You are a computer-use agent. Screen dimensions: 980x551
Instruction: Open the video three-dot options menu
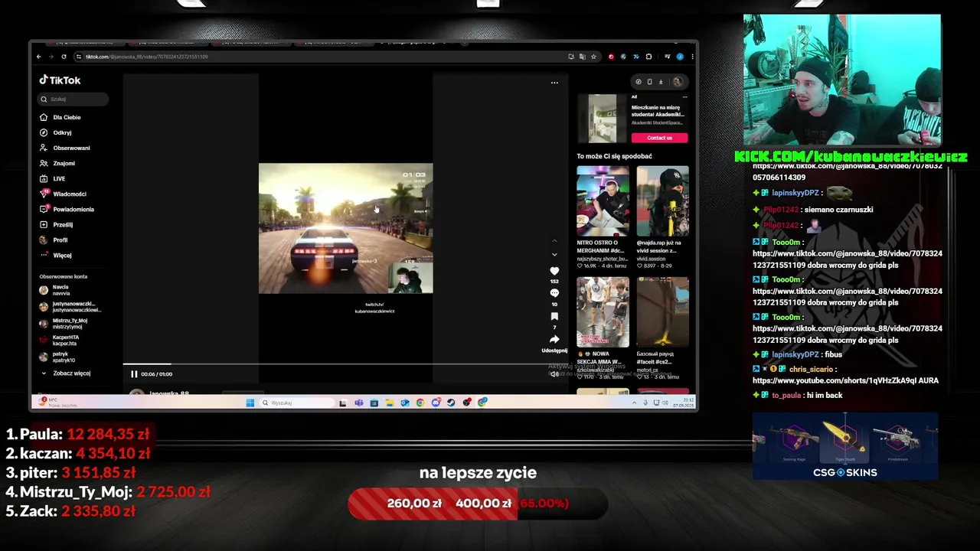554,83
